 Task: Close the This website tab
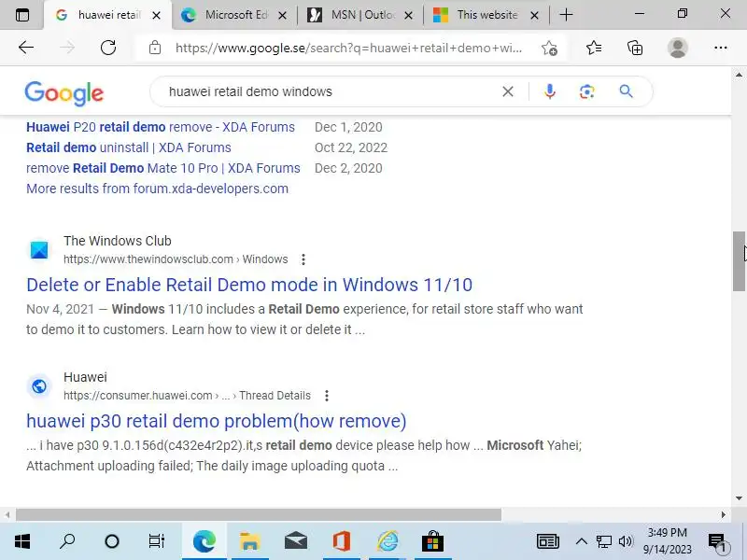point(534,16)
